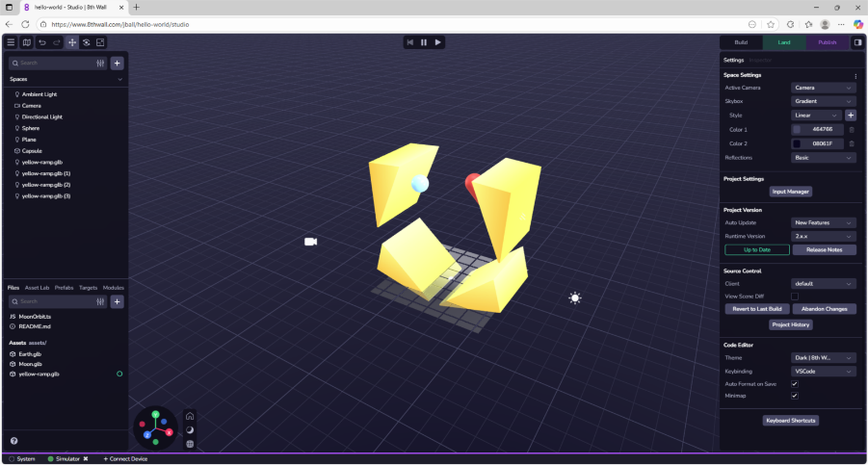The image size is (868, 465).
Task: Open the Prefabs tab
Action: 64,287
